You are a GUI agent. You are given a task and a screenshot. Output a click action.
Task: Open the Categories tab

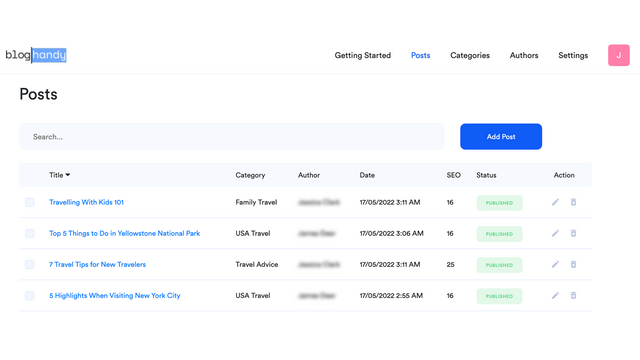pyautogui.click(x=470, y=55)
